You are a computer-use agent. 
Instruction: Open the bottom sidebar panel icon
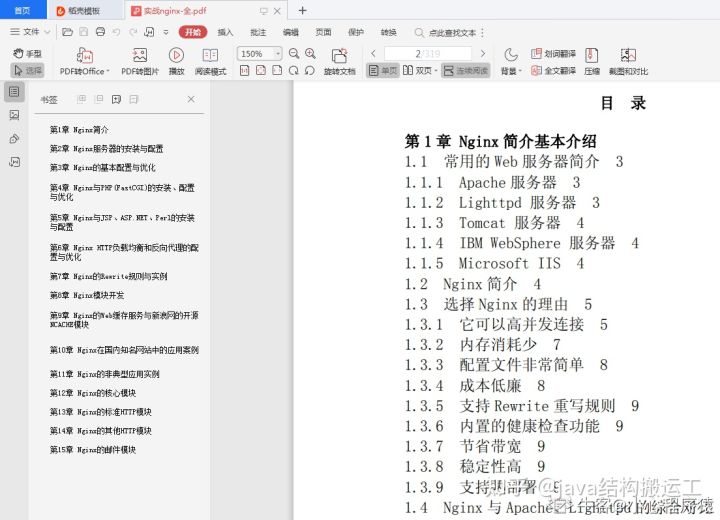(x=14, y=162)
